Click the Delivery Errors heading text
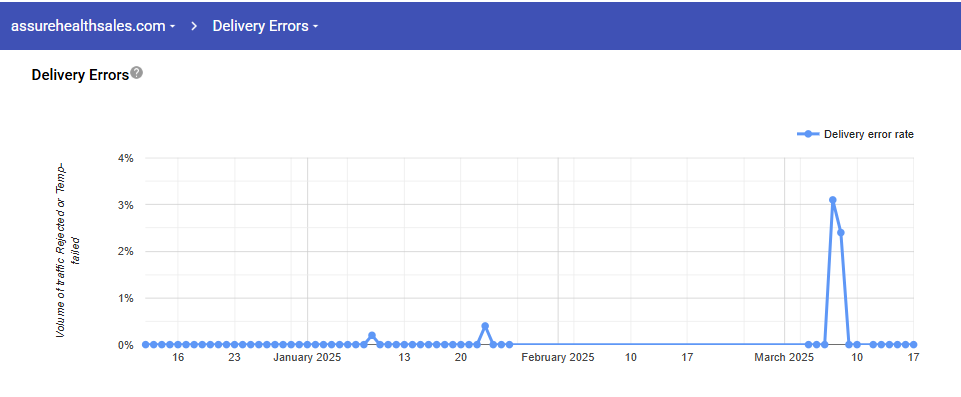The width and height of the screenshot is (961, 397). point(80,75)
